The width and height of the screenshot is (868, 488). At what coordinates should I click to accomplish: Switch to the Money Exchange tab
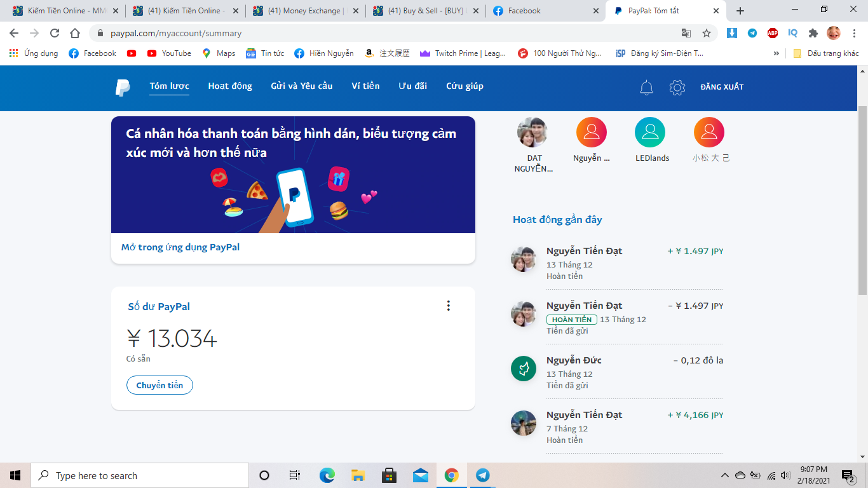(305, 11)
